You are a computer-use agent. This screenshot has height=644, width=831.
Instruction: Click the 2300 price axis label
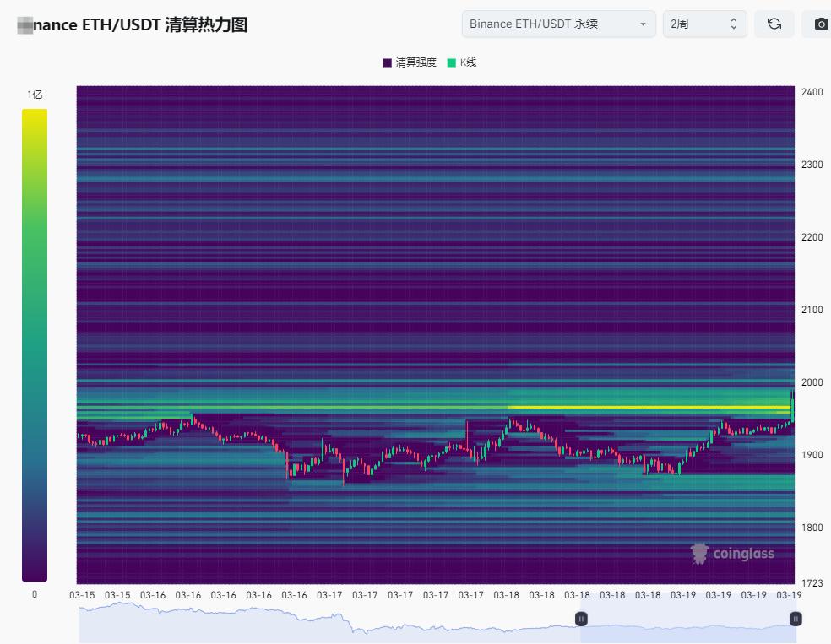812,165
